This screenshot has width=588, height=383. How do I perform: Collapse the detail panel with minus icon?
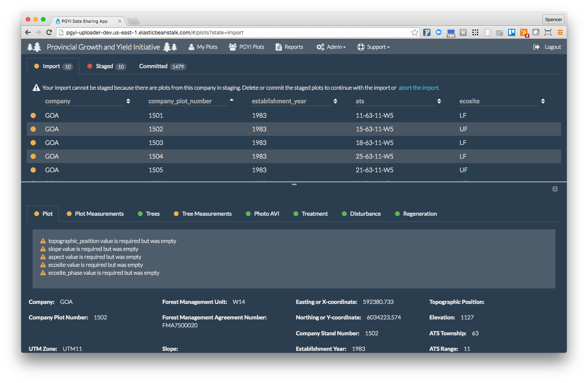555,189
